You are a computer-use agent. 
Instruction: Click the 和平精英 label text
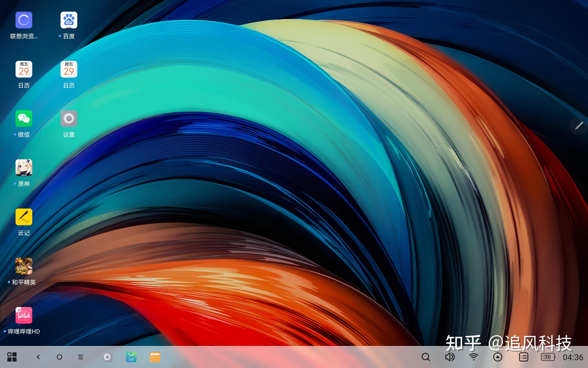24,282
